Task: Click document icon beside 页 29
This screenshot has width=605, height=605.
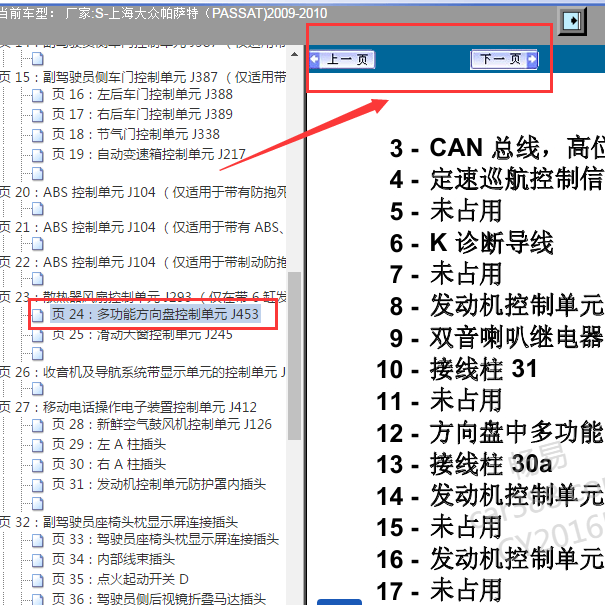Action: tap(37, 445)
